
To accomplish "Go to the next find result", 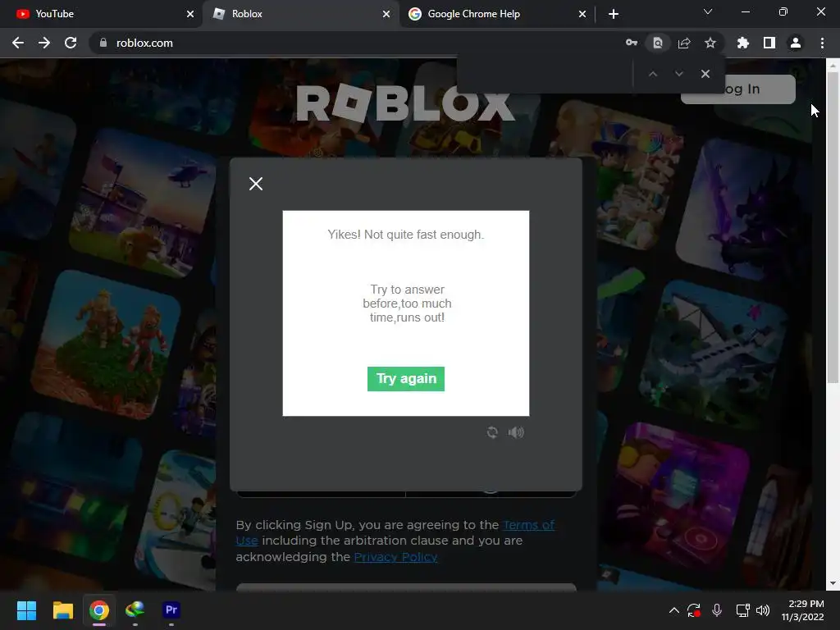I will point(678,74).
